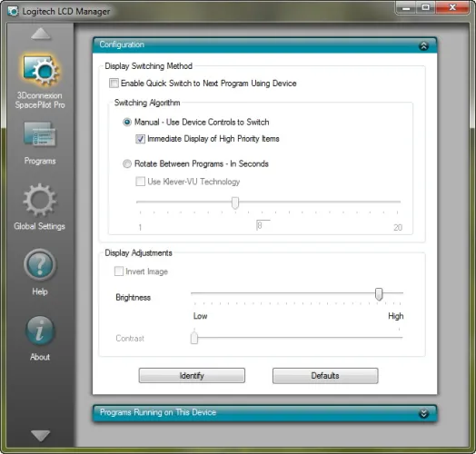Toggle Use Klever-VU Technology checkbox
This screenshot has width=476, height=454.
[x=140, y=182]
